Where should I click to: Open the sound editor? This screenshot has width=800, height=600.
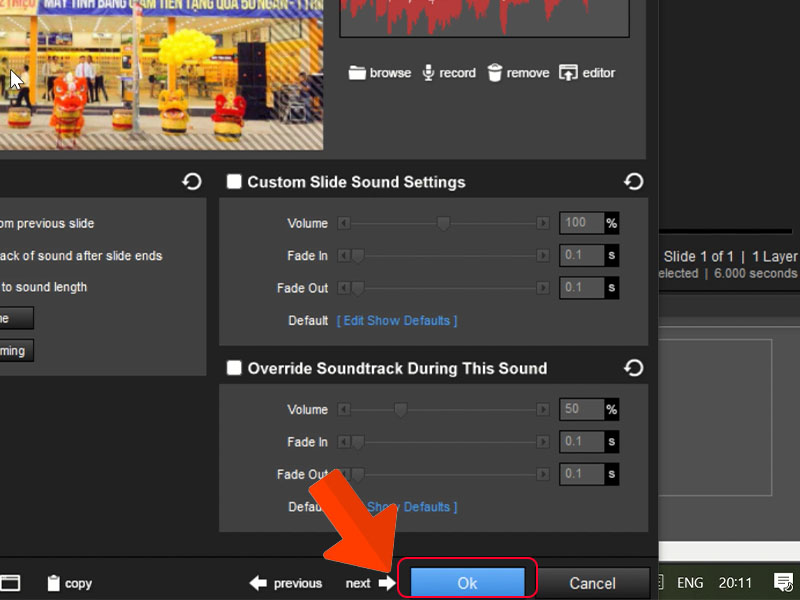[x=568, y=73]
